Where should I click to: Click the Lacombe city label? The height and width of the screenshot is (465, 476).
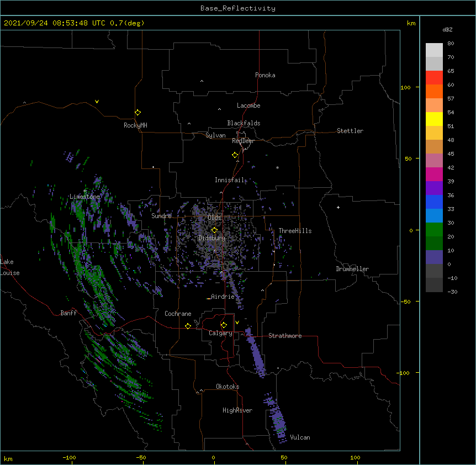coord(248,105)
